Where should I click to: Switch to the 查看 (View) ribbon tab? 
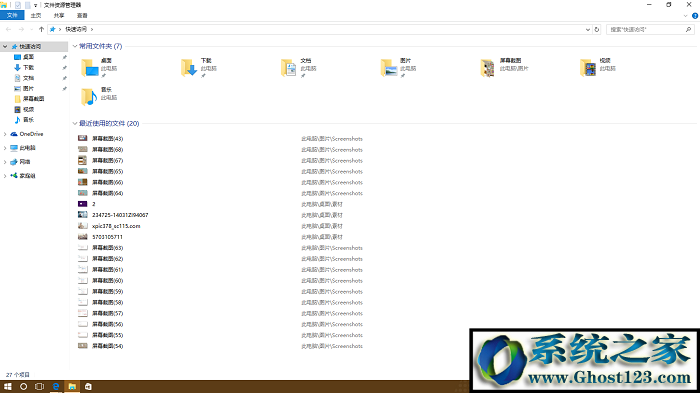pos(82,16)
